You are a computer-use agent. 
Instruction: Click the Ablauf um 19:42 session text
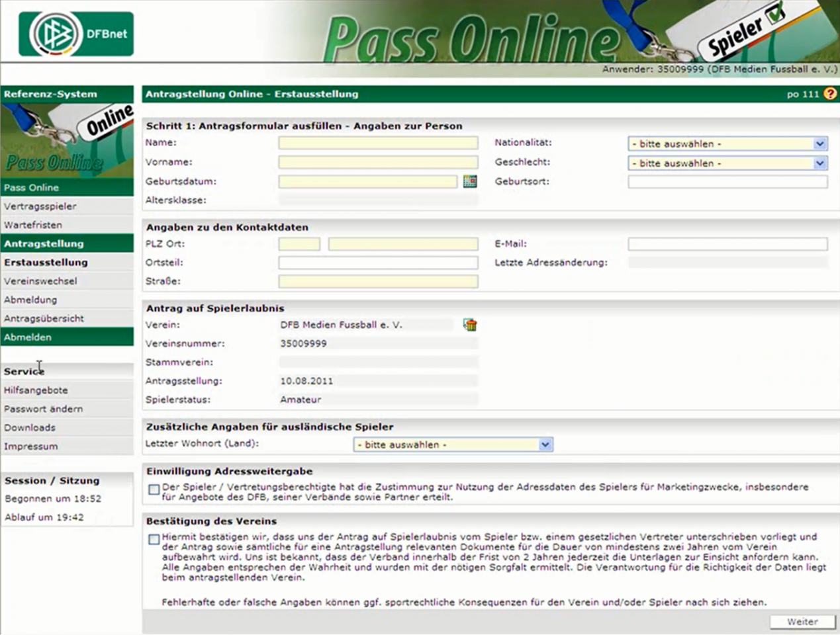(x=44, y=517)
